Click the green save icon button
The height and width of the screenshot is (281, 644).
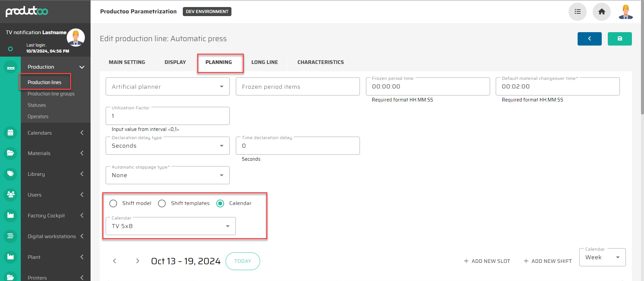pos(620,39)
